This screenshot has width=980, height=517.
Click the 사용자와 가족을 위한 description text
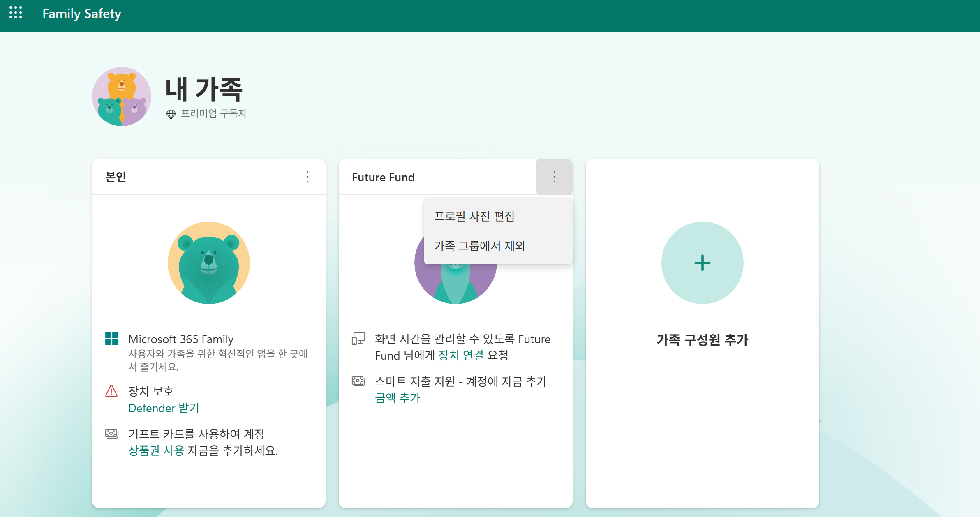(x=218, y=360)
